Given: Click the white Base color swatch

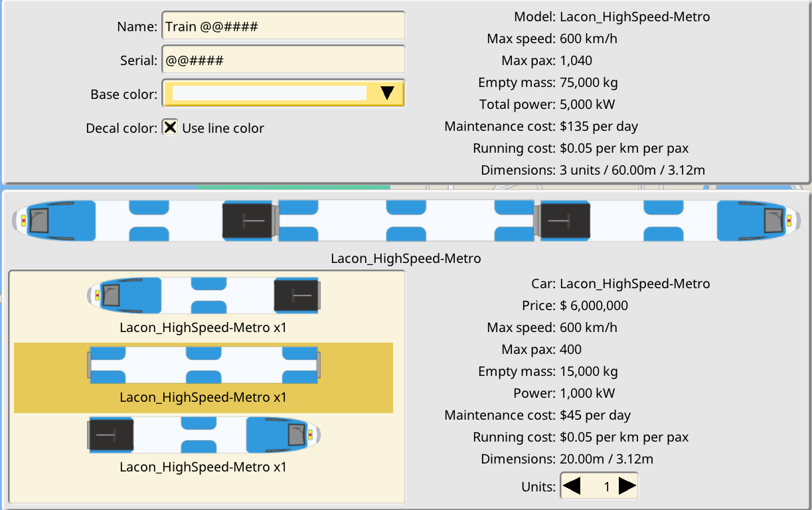Looking at the screenshot, I should pyautogui.click(x=269, y=93).
